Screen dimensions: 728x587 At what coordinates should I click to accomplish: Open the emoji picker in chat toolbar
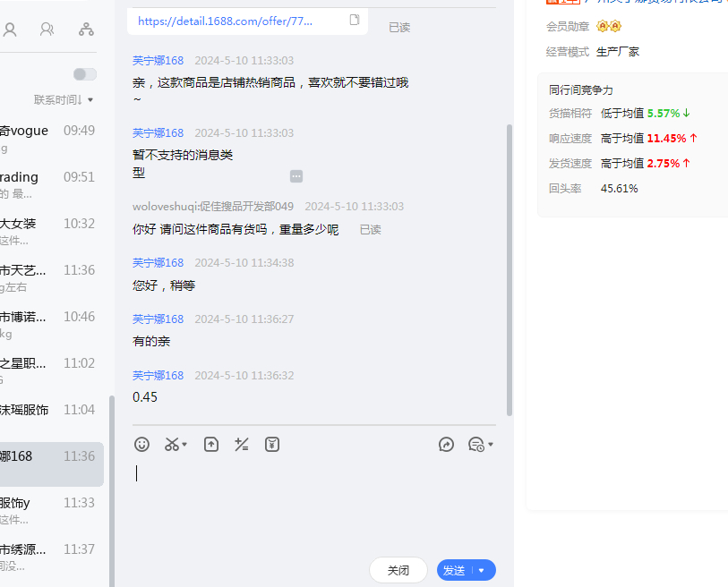(141, 444)
